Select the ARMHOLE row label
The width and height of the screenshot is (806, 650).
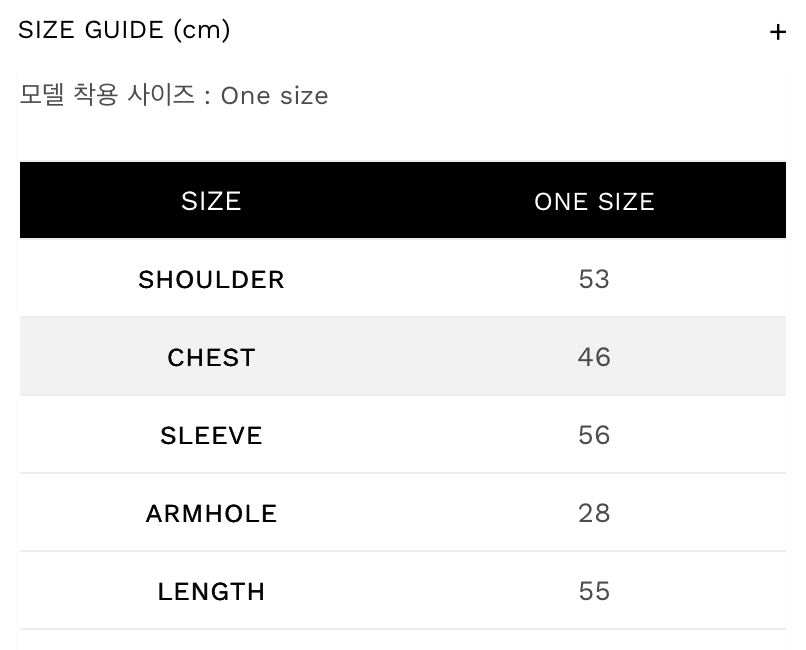(211, 513)
